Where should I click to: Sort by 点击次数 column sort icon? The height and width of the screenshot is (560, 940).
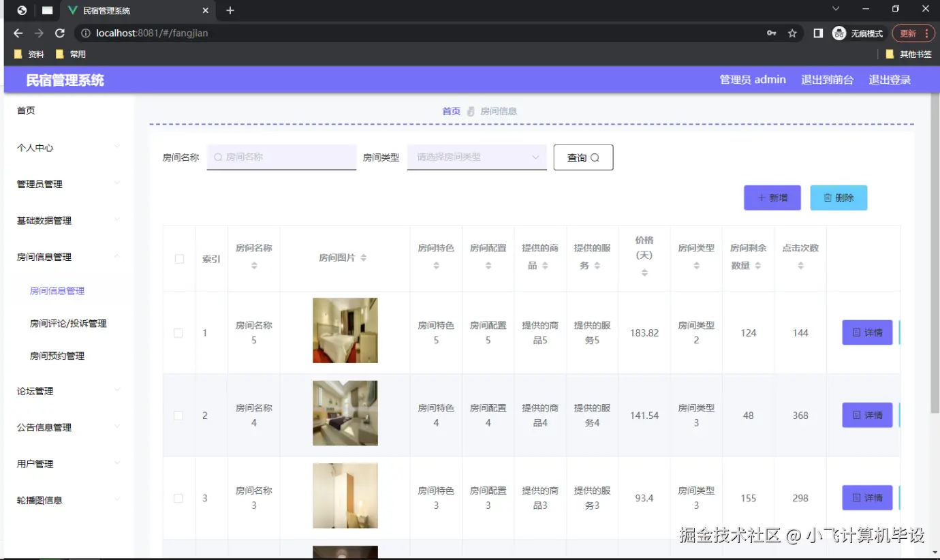(x=800, y=266)
